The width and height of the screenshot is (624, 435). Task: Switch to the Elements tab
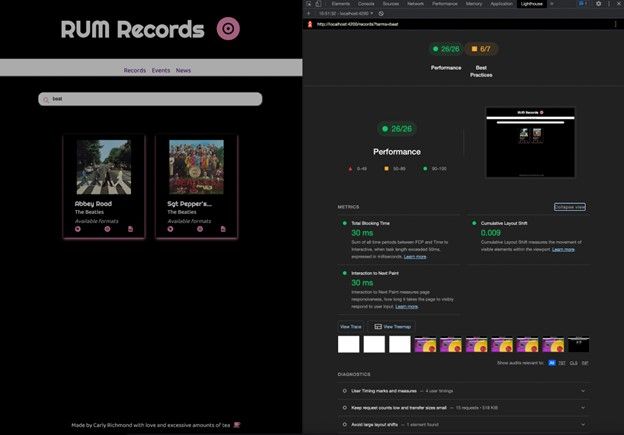(341, 4)
